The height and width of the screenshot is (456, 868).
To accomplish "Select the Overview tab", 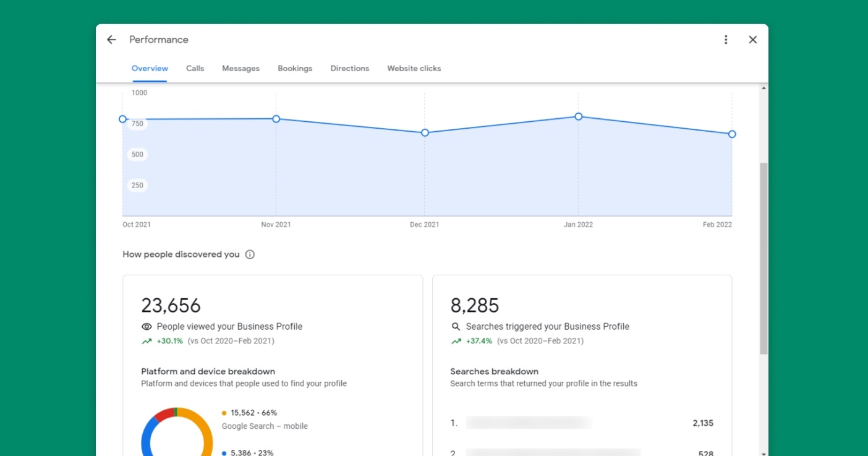I will point(150,68).
